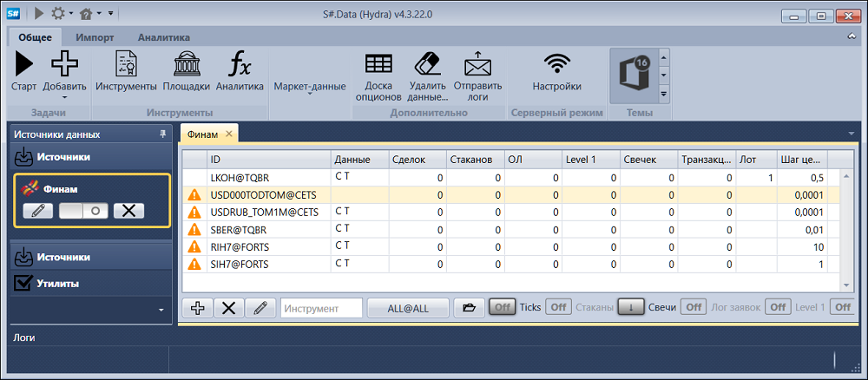868x380 pixels.
Task: Open Аналитика fx icon
Action: (240, 65)
